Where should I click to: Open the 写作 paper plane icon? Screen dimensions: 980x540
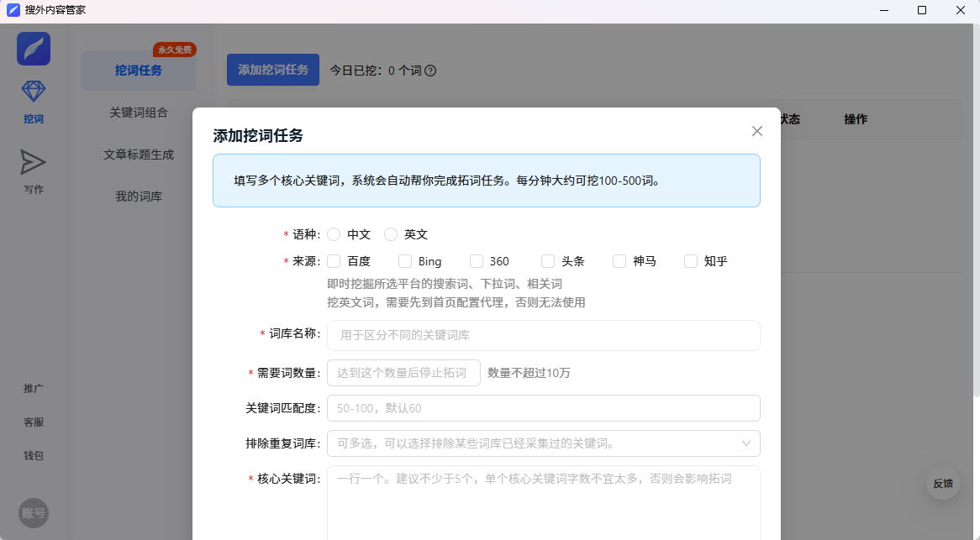34,162
